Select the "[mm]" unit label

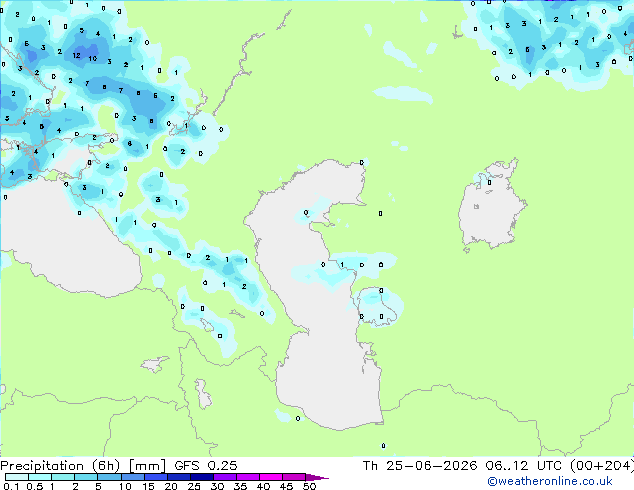click(x=147, y=466)
